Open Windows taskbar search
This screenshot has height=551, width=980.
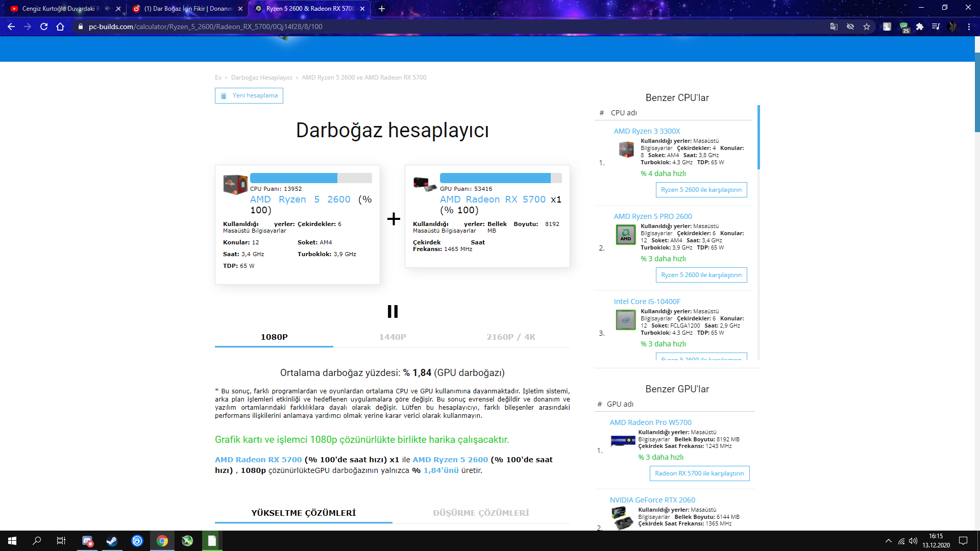(37, 541)
